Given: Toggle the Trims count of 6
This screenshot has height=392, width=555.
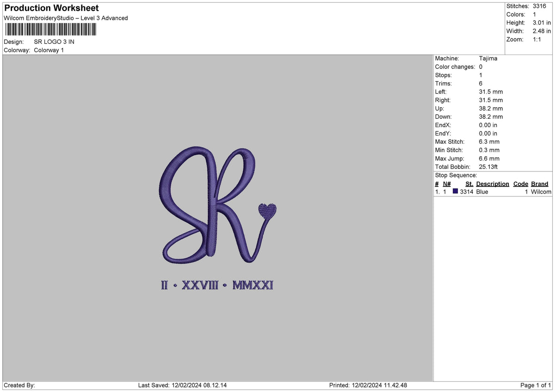Looking at the screenshot, I should 480,83.
